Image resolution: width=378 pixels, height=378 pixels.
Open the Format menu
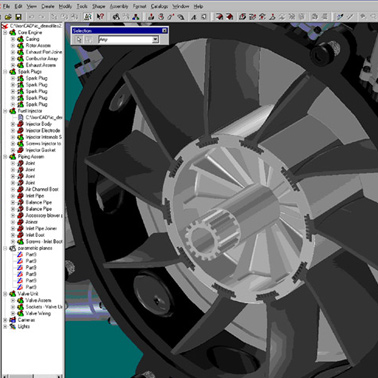(x=139, y=6)
